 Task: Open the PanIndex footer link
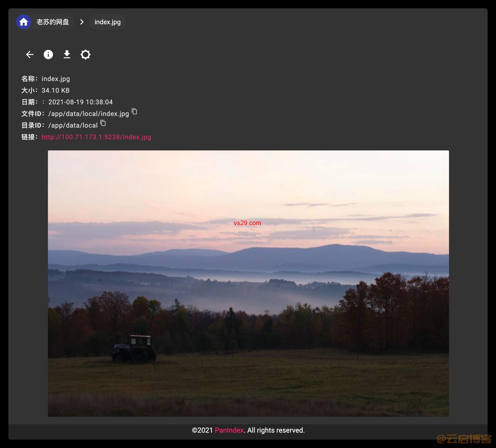pyautogui.click(x=229, y=430)
